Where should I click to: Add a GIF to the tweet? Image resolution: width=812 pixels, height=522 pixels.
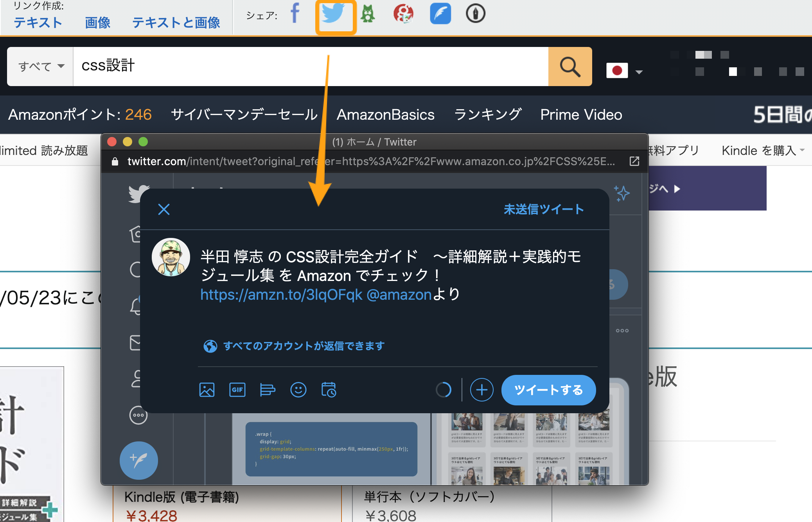coord(237,390)
